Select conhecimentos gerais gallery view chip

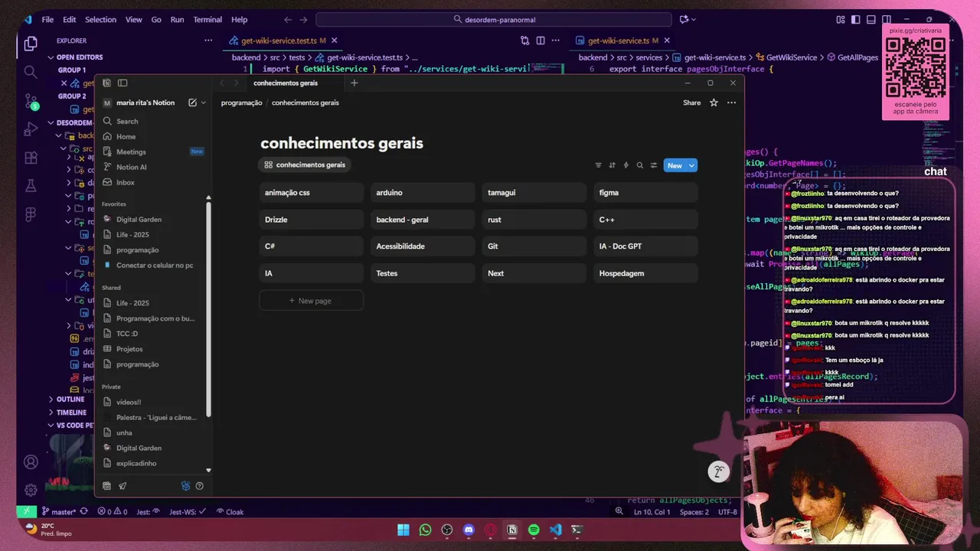[x=305, y=165]
